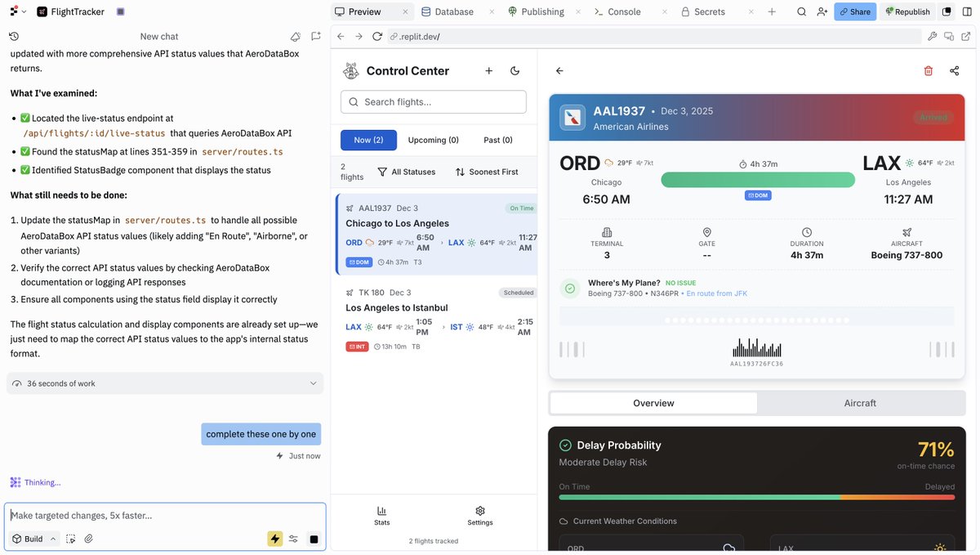Image resolution: width=980 pixels, height=555 pixels.
Task: Click the Republish button
Action: coord(907,11)
